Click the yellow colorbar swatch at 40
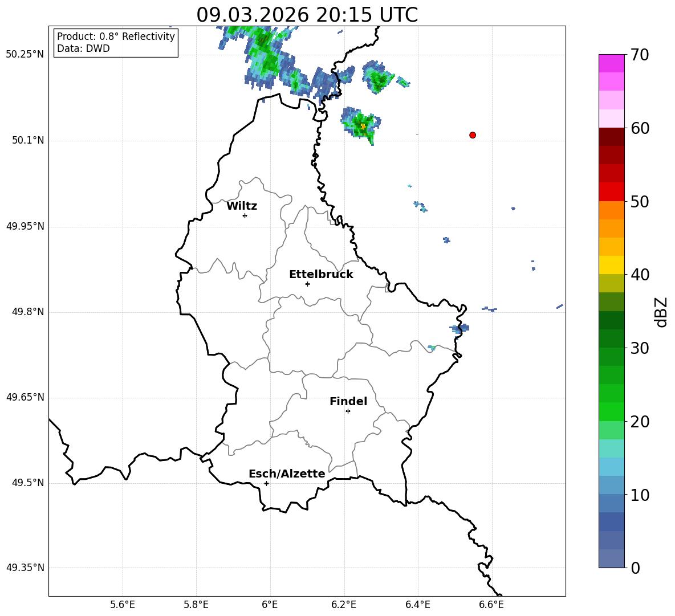 (x=612, y=265)
